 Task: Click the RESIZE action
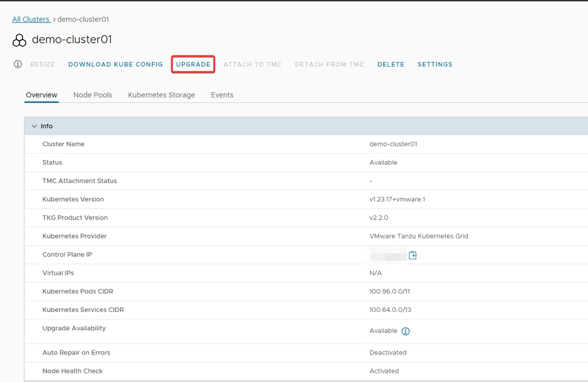[42, 64]
